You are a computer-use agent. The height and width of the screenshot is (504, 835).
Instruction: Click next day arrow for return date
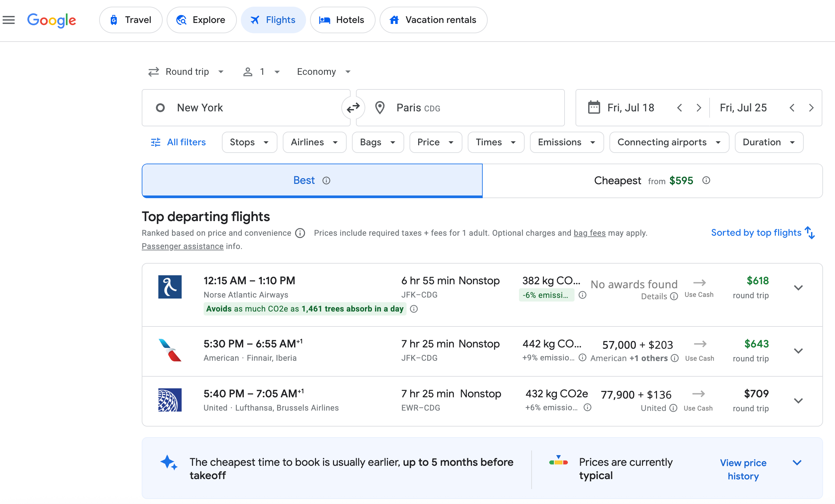coord(811,108)
